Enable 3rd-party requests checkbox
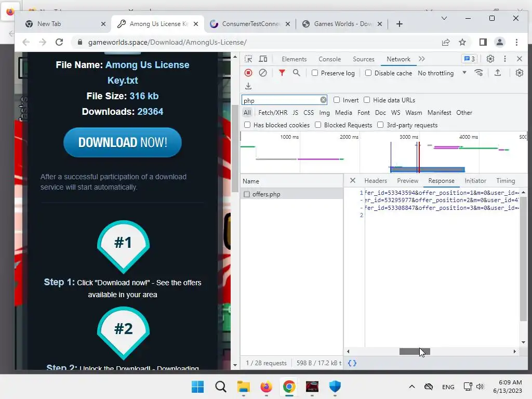The height and width of the screenshot is (399, 532). pos(380,125)
